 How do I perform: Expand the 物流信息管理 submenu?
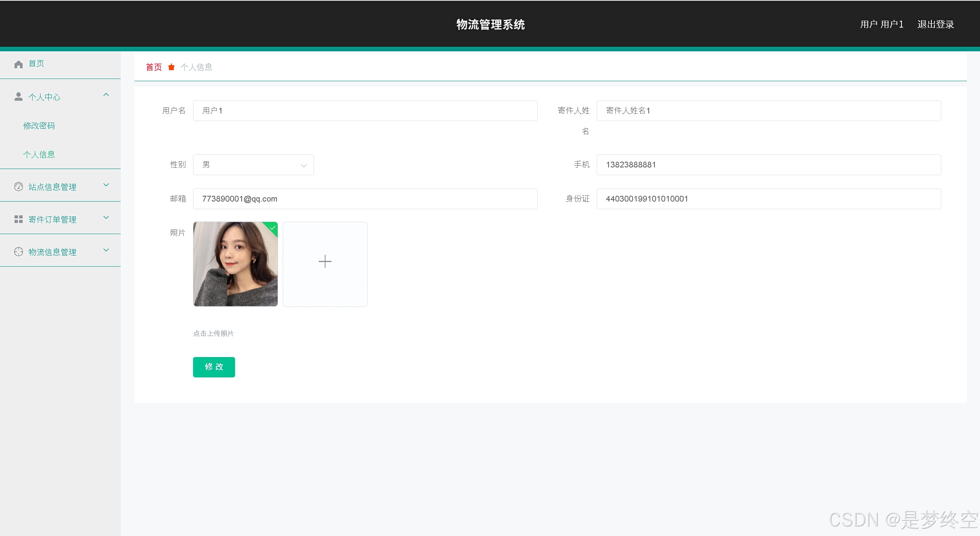pyautogui.click(x=106, y=250)
